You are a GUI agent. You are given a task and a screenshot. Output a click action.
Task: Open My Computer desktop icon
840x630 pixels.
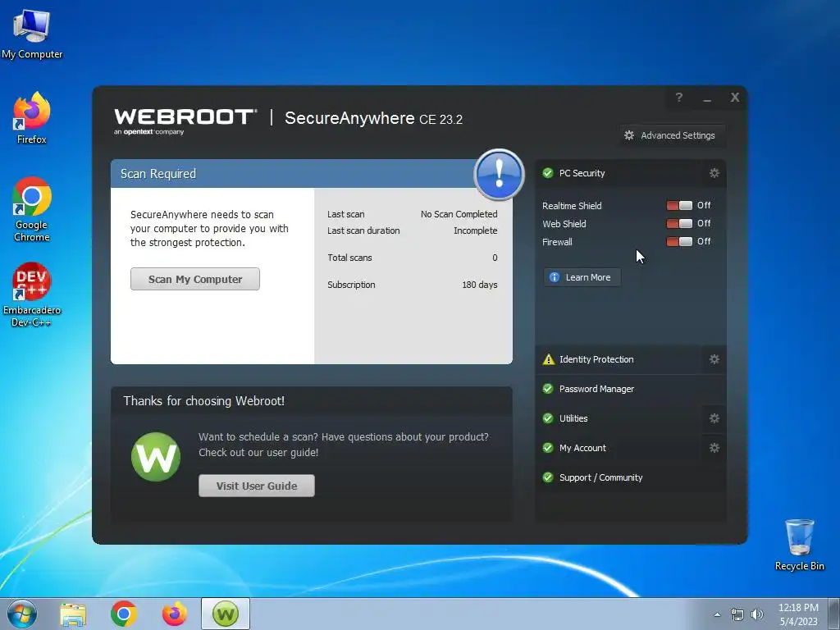tap(32, 34)
